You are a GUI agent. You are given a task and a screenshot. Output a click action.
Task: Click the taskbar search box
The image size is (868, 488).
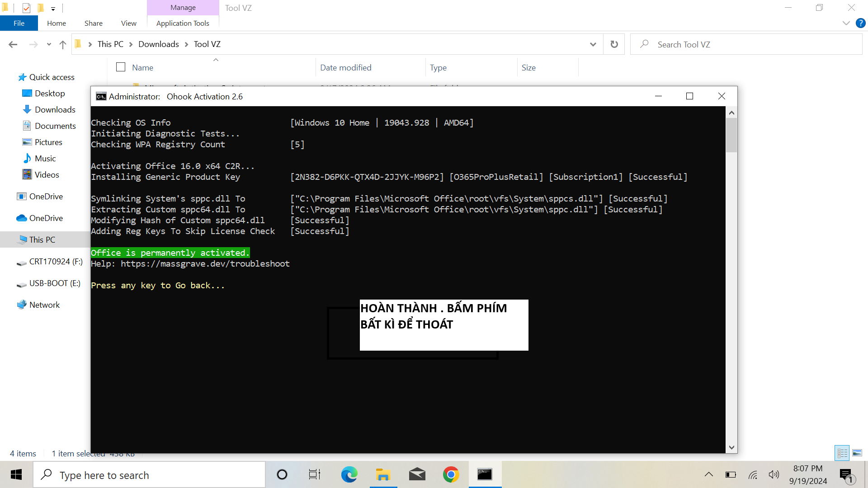[x=149, y=475]
